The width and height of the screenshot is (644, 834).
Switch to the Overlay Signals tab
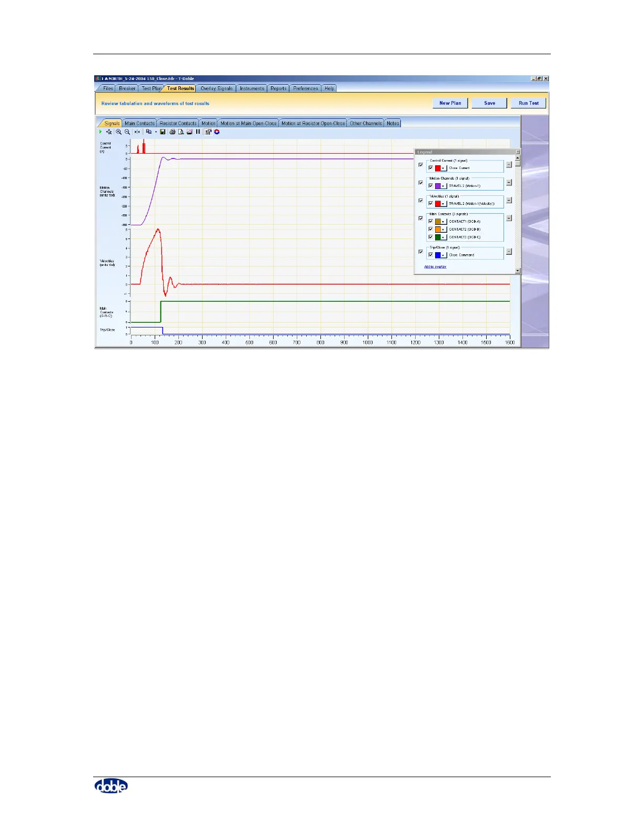[216, 88]
